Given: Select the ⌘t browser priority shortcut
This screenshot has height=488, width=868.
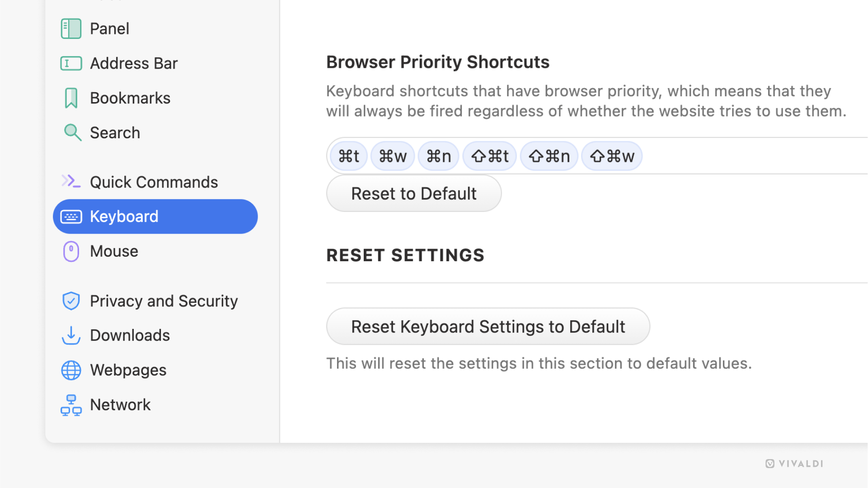Looking at the screenshot, I should click(x=348, y=156).
